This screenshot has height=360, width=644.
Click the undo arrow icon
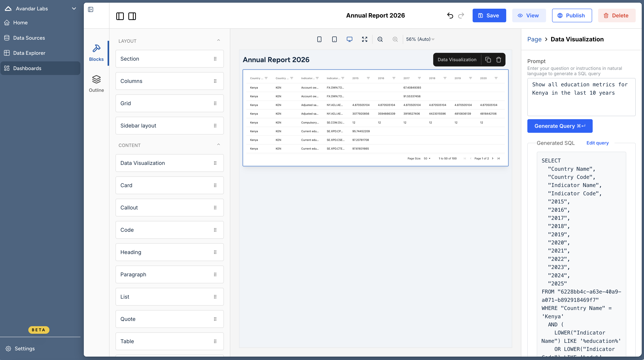(450, 15)
